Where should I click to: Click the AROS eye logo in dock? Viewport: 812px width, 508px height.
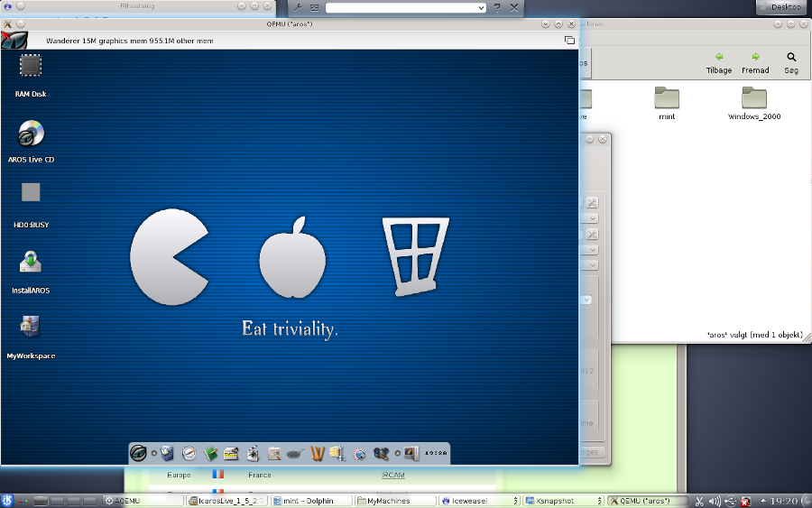pyautogui.click(x=138, y=453)
